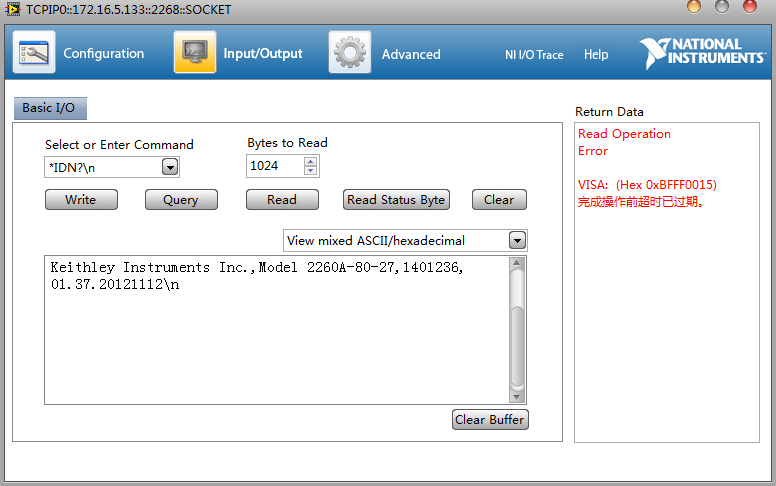The width and height of the screenshot is (776, 486).
Task: Expand the command selection dropdown arrow
Action: coord(170,167)
